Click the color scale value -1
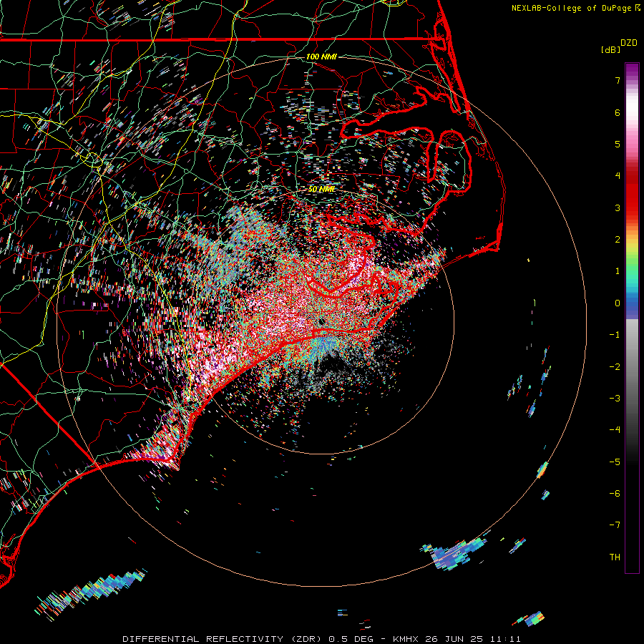644x644 pixels. click(x=615, y=335)
